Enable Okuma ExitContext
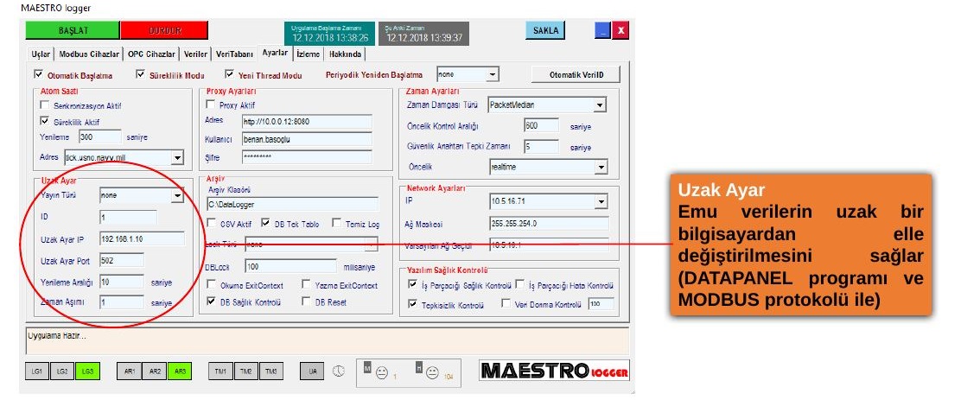This screenshot has height=400, width=980. pos(211,284)
